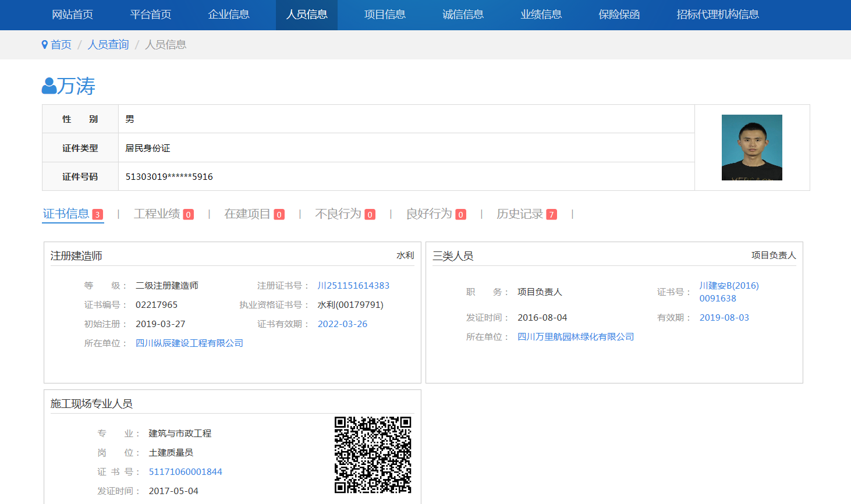Viewport: 851px width, 504px height.
Task: Open the 网站首页 menu item
Action: tap(72, 15)
